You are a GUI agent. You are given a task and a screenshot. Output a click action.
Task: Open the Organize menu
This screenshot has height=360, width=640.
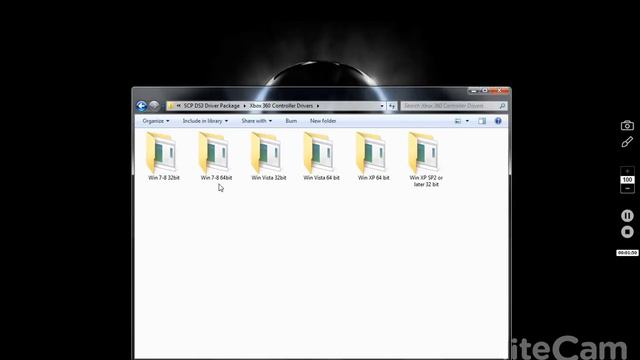(156, 121)
